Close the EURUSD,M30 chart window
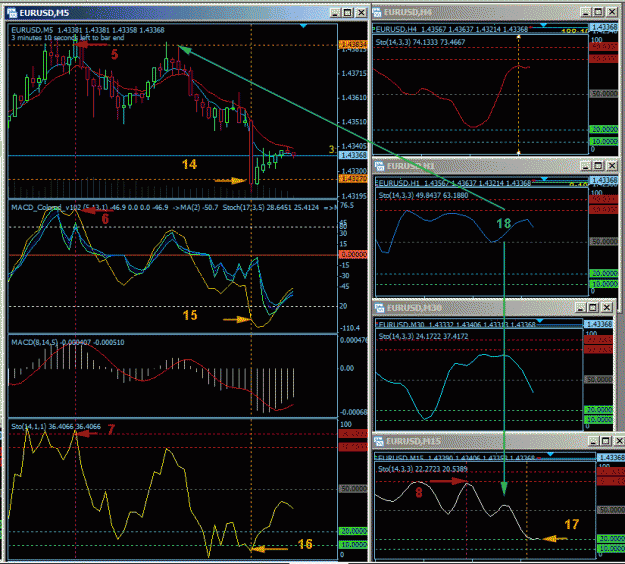Screen dimensions: 625x564 click(606, 307)
